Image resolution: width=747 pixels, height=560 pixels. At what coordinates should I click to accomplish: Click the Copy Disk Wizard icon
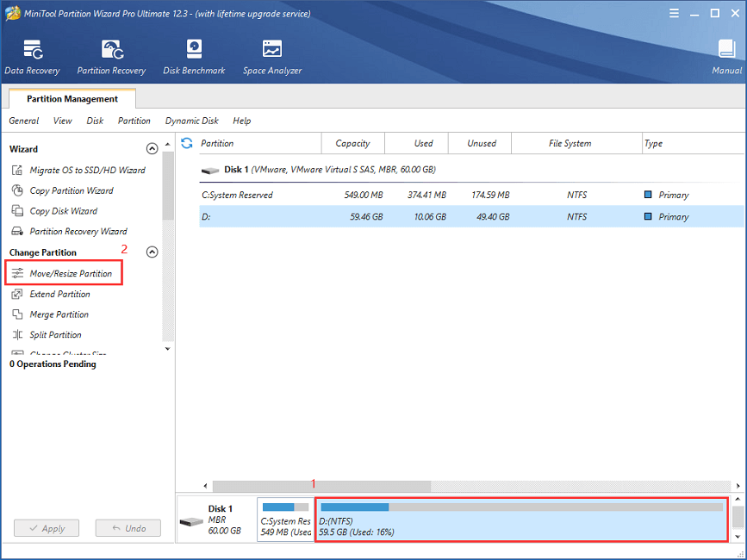[x=17, y=211]
